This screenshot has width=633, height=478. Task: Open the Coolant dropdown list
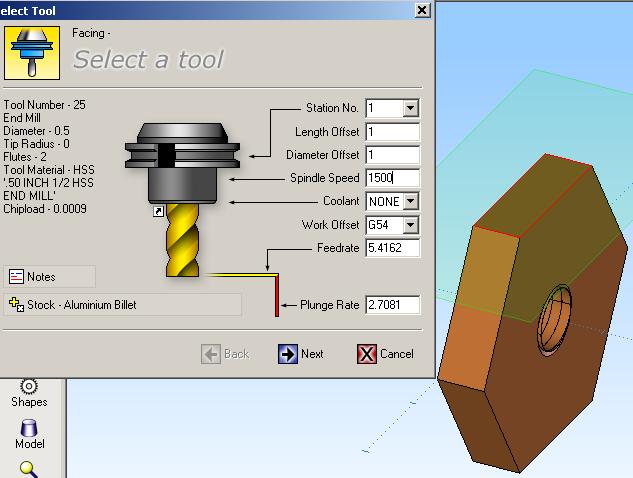tap(410, 201)
